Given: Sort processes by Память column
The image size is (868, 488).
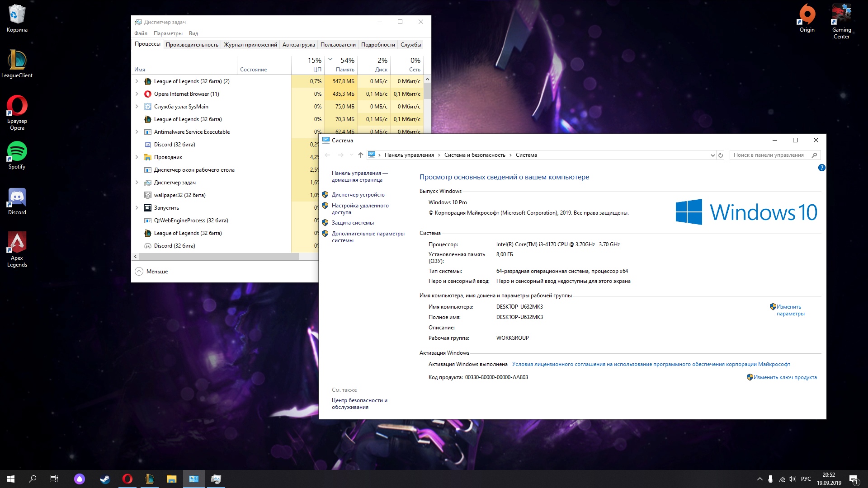Looking at the screenshot, I should point(341,65).
